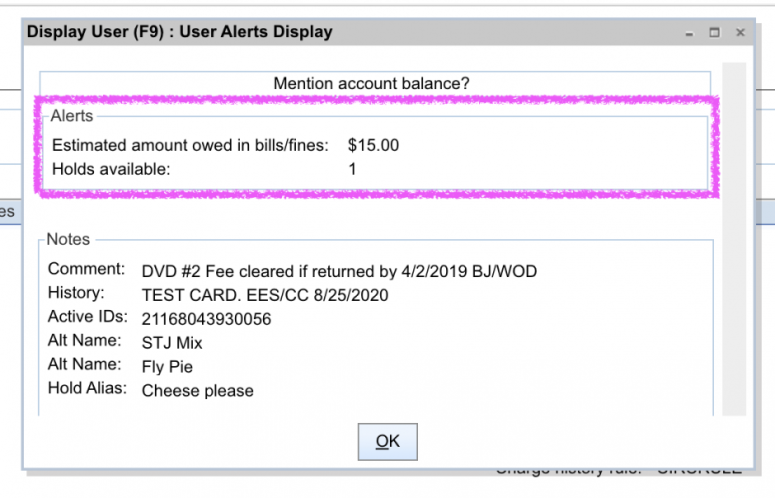775x498 pixels.
Task: Maximize the User Alerts Display dialog
Action: [x=715, y=32]
